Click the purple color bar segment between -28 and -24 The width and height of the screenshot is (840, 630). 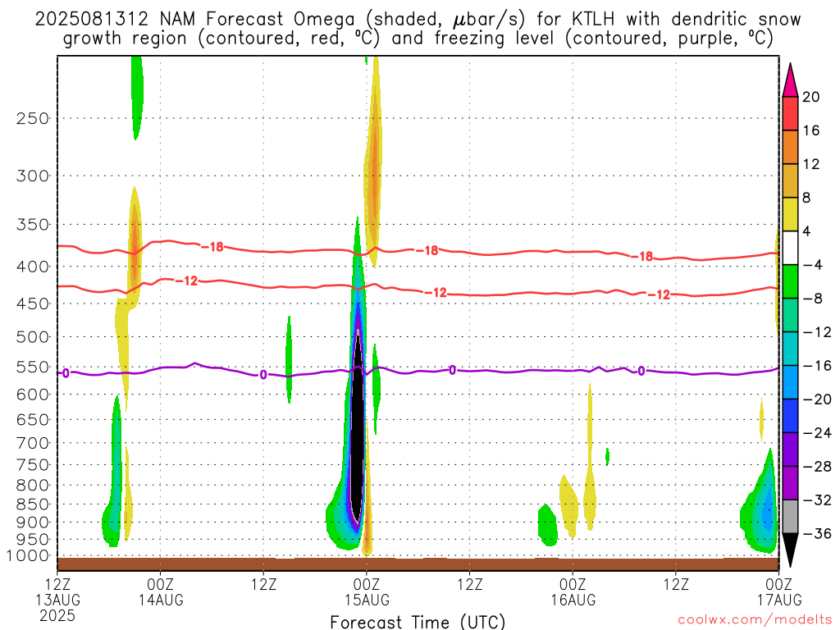790,450
